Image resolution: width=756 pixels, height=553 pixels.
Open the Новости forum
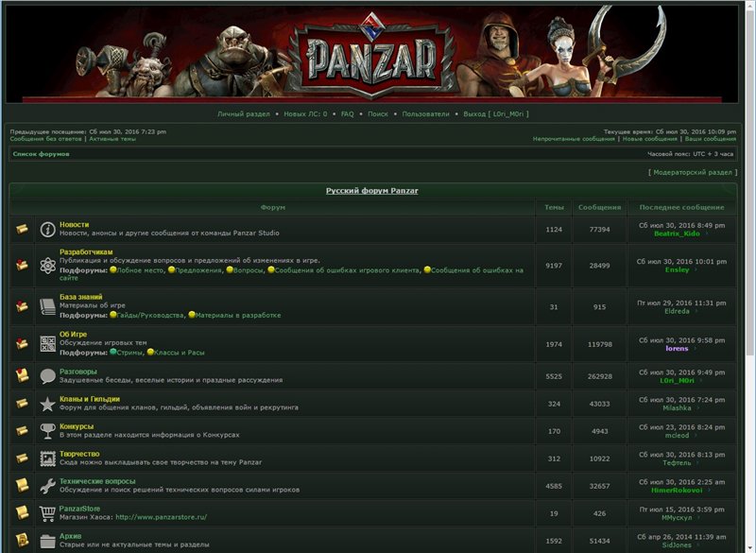75,225
